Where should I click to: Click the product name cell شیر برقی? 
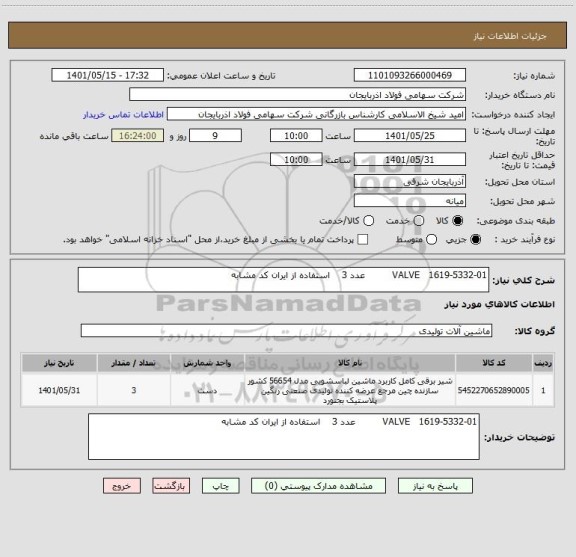coord(350,390)
